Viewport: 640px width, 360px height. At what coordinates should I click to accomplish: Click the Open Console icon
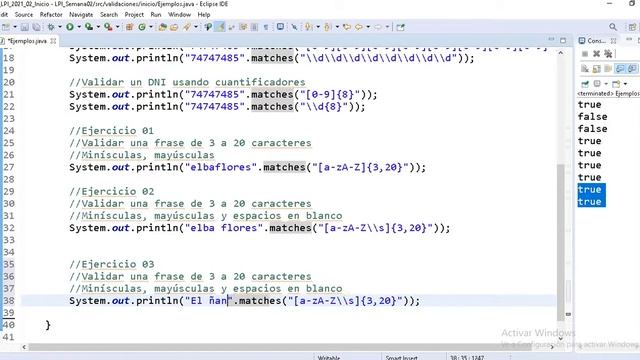tap(616, 84)
